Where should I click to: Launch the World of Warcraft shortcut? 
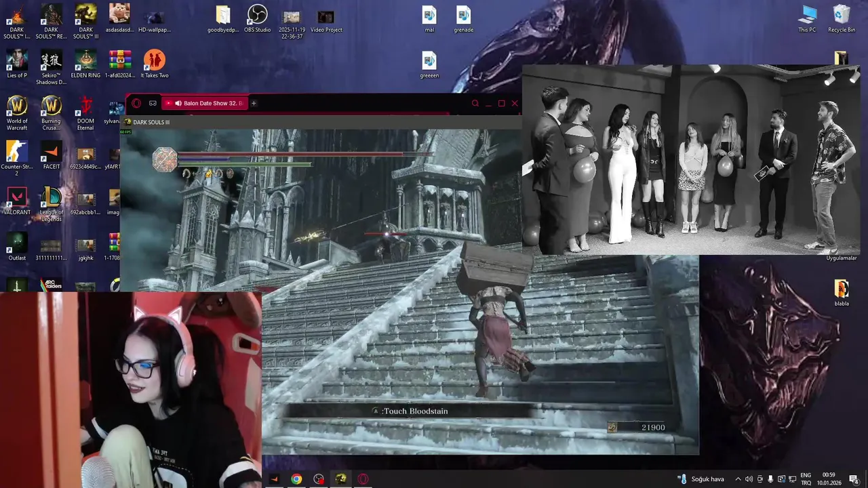pyautogui.click(x=17, y=113)
